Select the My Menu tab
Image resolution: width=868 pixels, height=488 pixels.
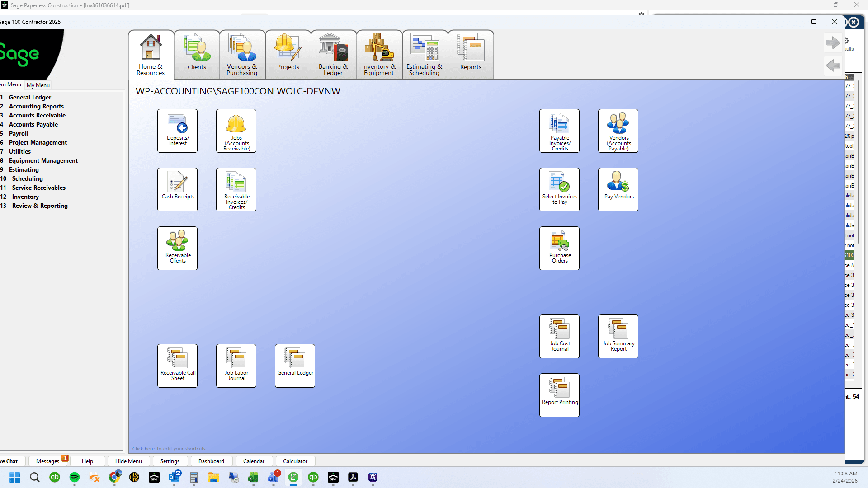(x=38, y=85)
